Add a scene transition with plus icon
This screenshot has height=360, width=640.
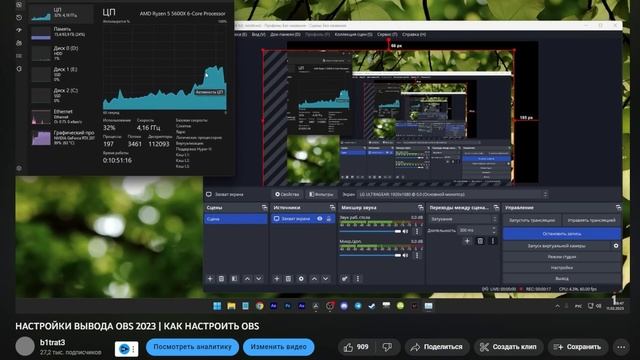click(x=467, y=241)
